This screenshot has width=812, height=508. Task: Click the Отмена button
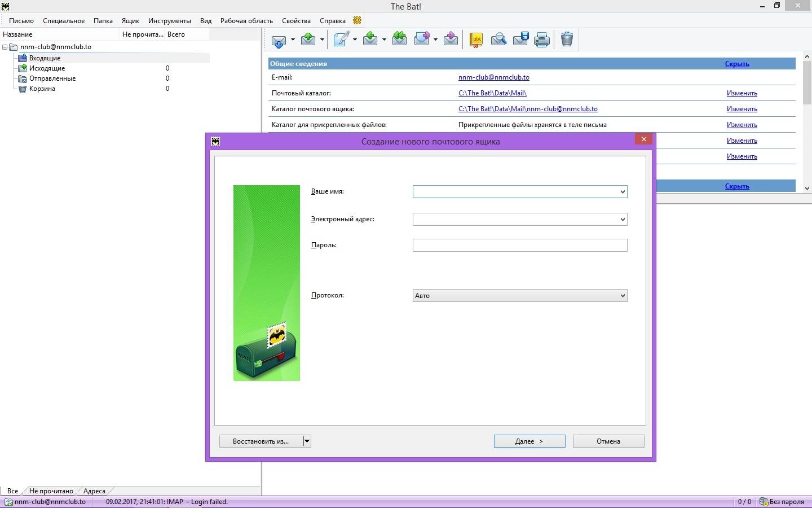pyautogui.click(x=608, y=441)
